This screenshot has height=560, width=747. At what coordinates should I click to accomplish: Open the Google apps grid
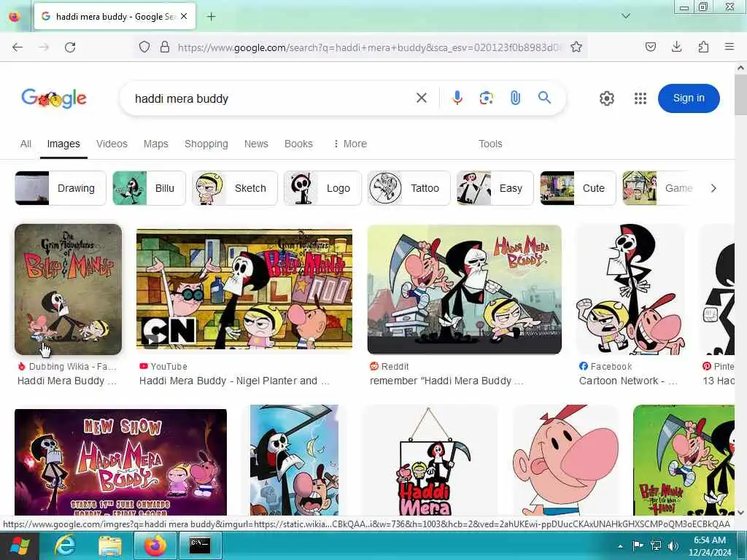click(x=640, y=98)
